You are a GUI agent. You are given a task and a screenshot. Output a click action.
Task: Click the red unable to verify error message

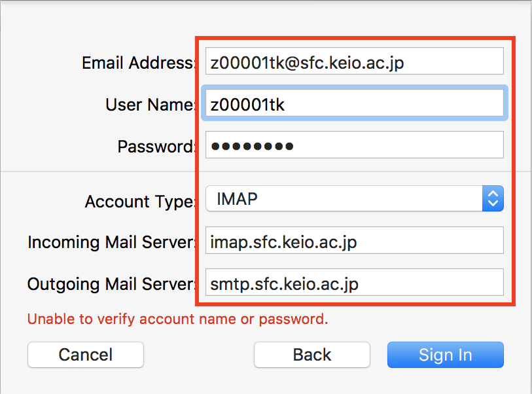177,320
